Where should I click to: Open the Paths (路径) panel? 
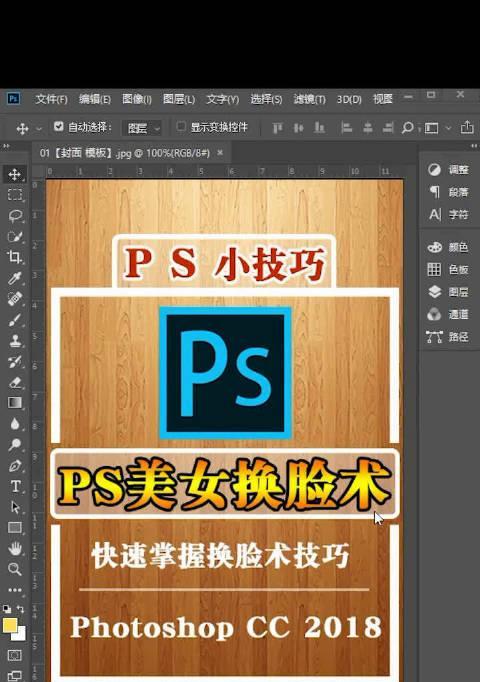click(448, 336)
